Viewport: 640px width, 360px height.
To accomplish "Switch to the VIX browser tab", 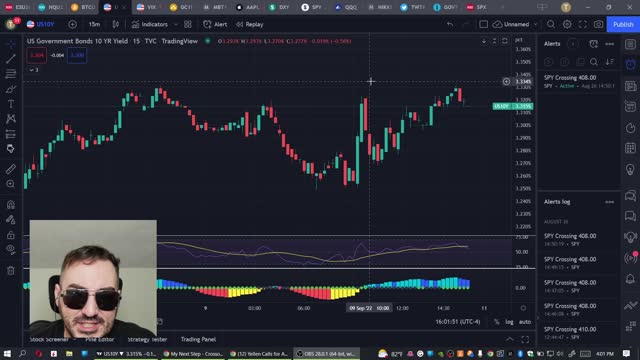I will click(147, 7).
